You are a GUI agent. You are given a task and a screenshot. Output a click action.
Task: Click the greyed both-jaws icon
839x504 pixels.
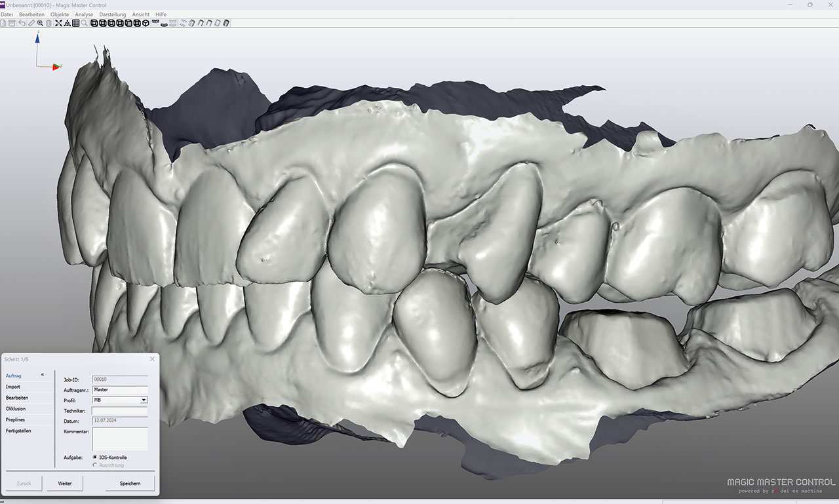pos(173,23)
